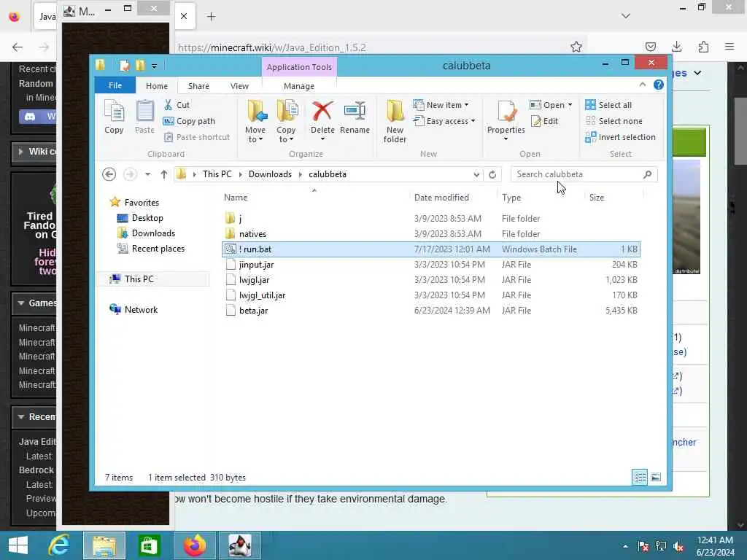
Task: Click the Application Tools contextual tab
Action: (x=299, y=66)
